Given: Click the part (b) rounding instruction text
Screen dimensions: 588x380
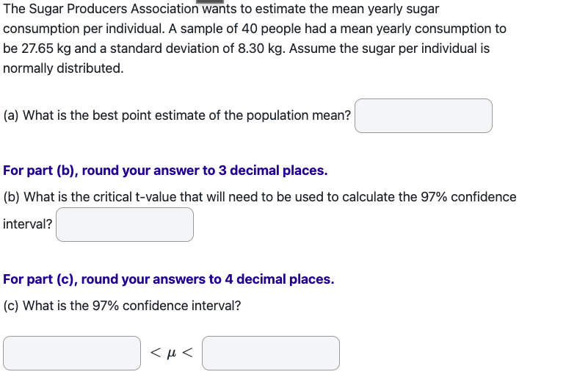Looking at the screenshot, I should coord(165,171).
